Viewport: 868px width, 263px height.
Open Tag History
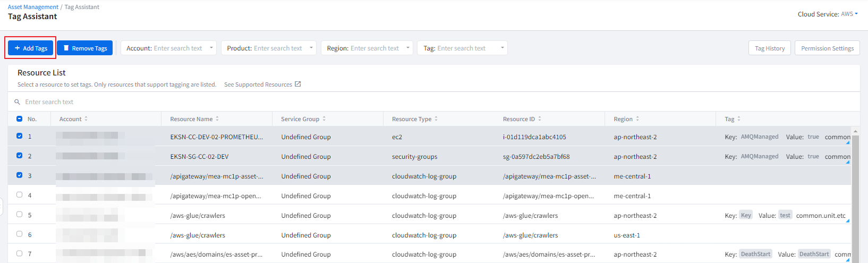[x=770, y=48]
